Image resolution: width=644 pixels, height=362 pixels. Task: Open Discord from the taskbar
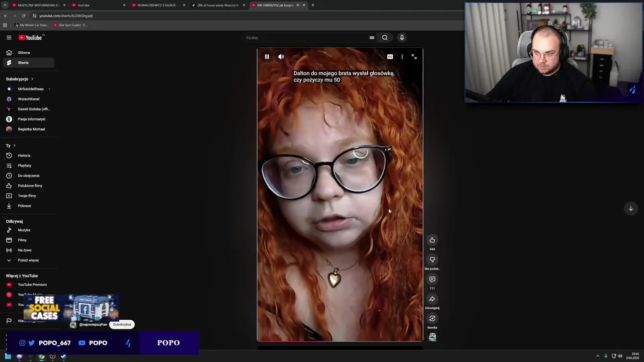click(19, 356)
